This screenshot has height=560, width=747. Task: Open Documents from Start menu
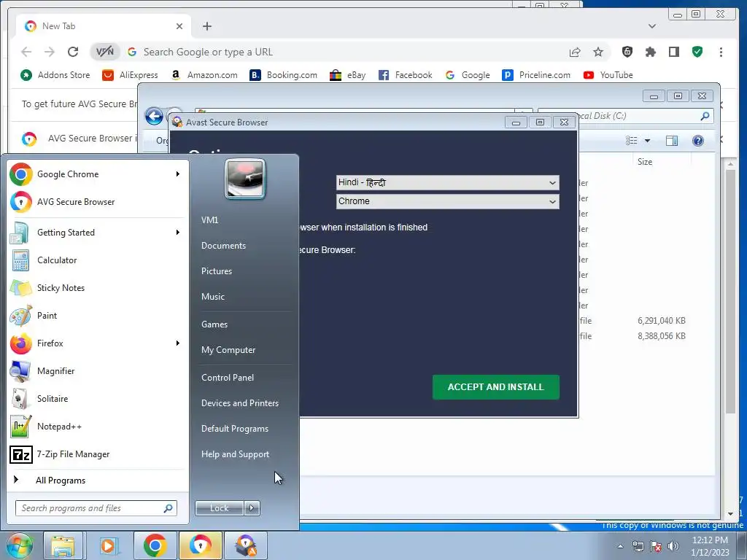(223, 246)
